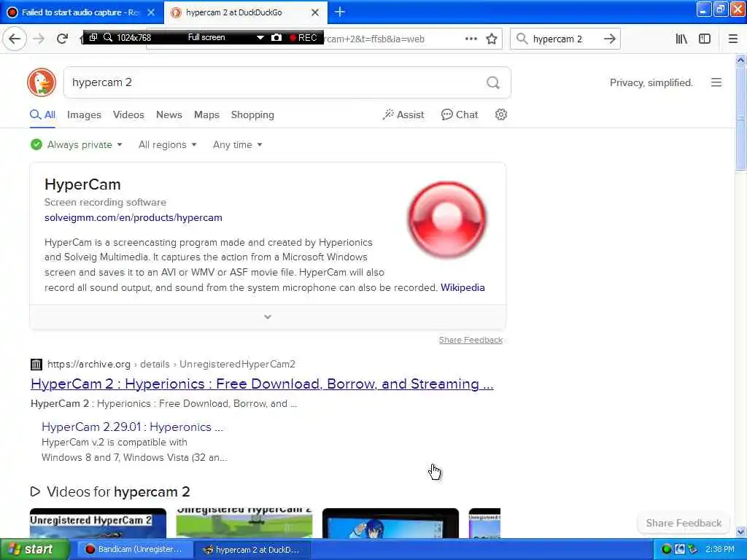The image size is (747, 560).
Task: Submit the toolbar search with the arrow
Action: click(609, 39)
